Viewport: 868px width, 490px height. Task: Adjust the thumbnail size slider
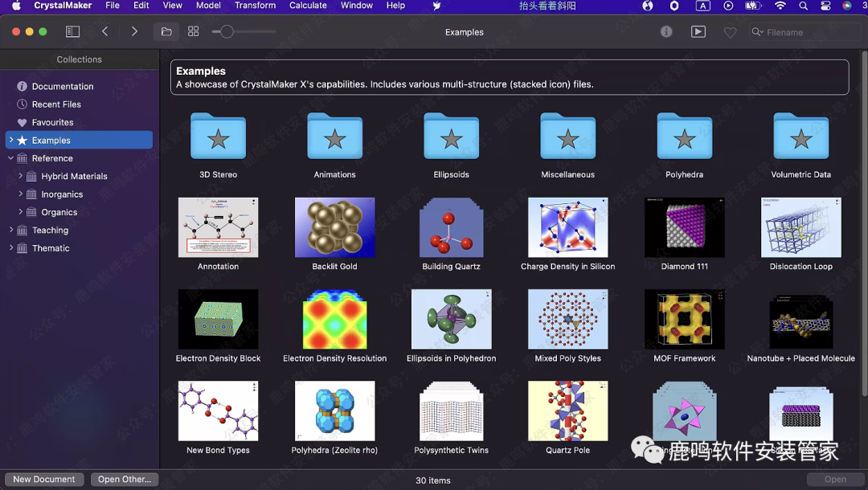[x=227, y=32]
